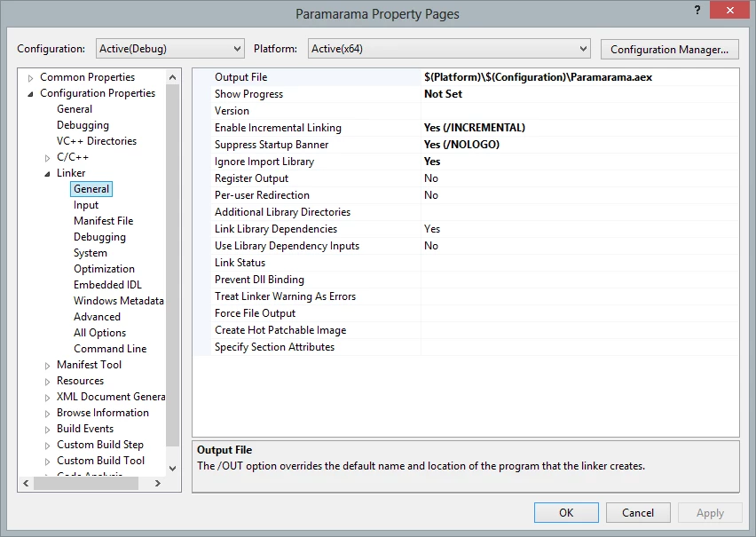Open the All Options page
The image size is (756, 537).
point(99,333)
